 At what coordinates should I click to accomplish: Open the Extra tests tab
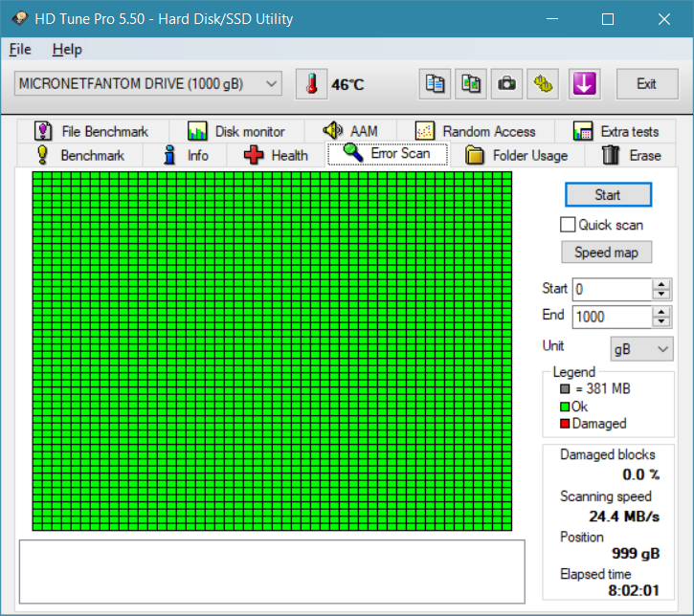click(616, 131)
